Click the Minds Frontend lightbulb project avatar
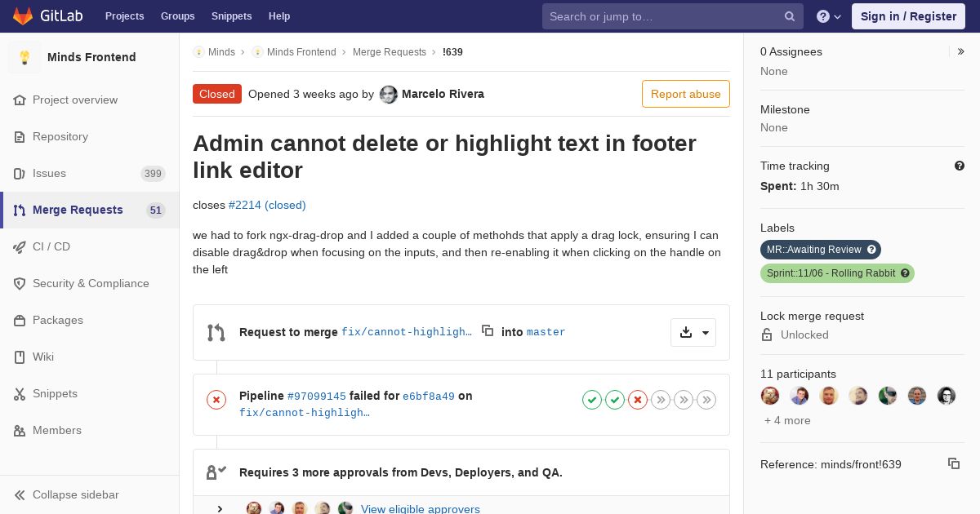Viewport: 980px width, 514px height. tap(24, 57)
